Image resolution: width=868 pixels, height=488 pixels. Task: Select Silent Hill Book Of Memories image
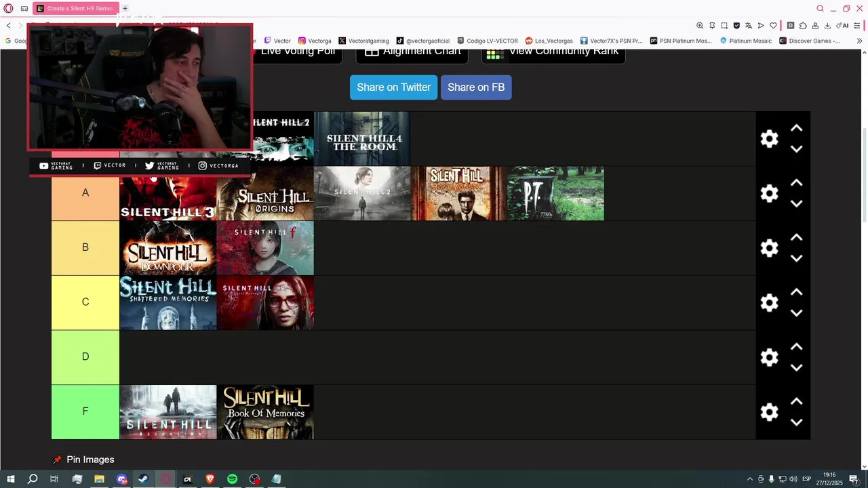click(x=265, y=412)
